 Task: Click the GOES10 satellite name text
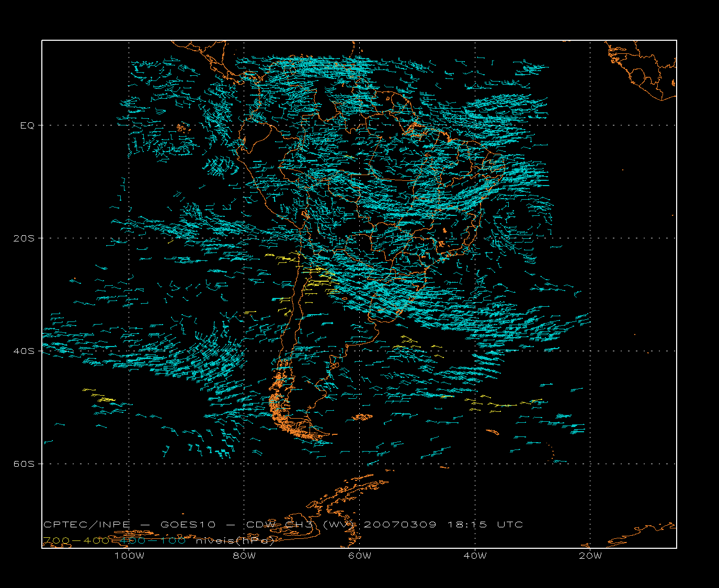coord(187,525)
